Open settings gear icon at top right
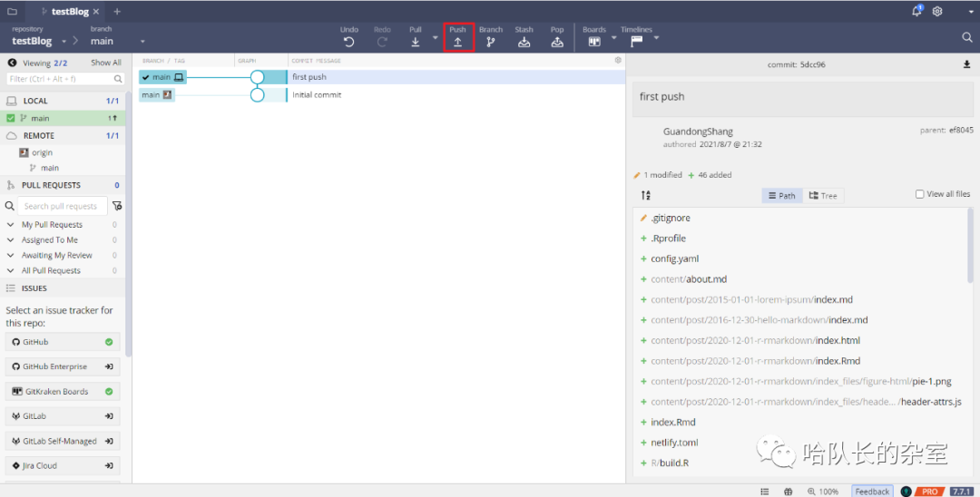The height and width of the screenshot is (497, 980). [936, 11]
